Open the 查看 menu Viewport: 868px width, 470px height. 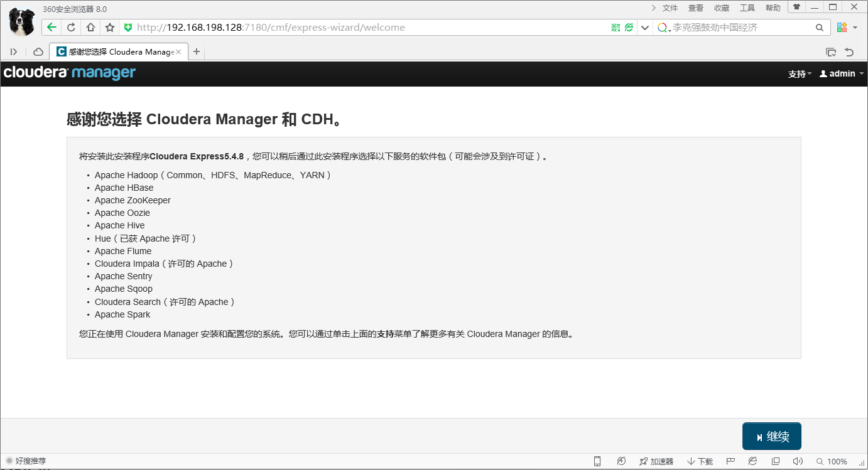(696, 8)
